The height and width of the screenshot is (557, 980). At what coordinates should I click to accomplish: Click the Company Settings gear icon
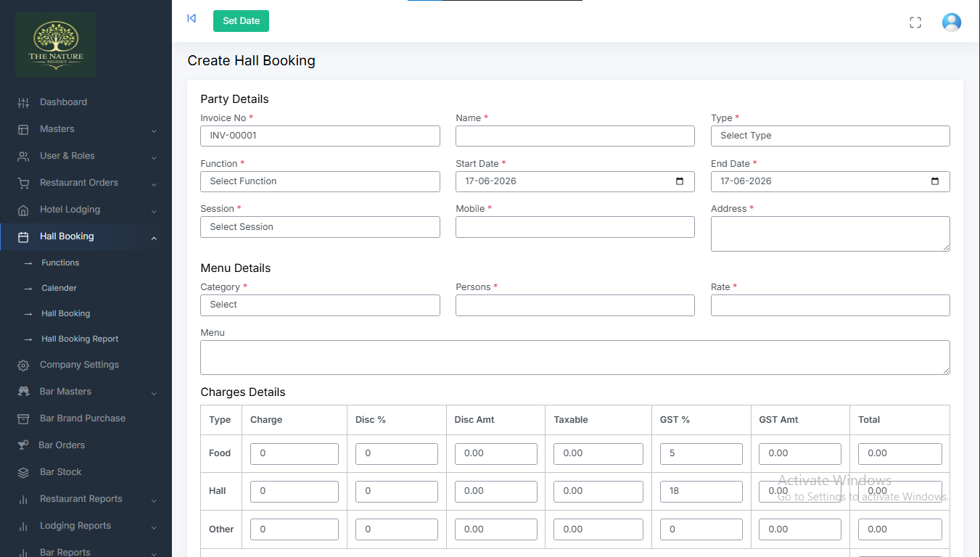click(23, 366)
